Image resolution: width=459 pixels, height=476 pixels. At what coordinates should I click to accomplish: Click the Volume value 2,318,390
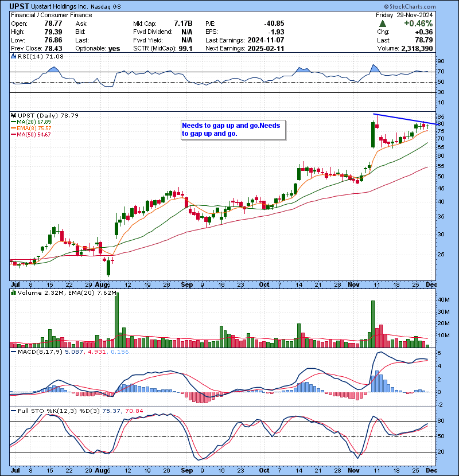(x=417, y=49)
